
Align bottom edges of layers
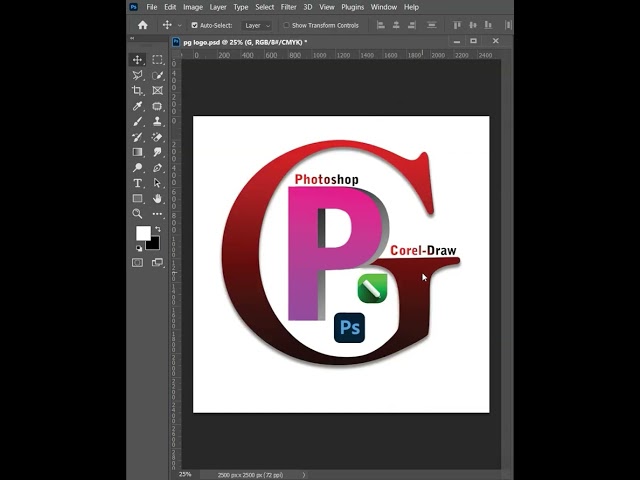[488, 25]
